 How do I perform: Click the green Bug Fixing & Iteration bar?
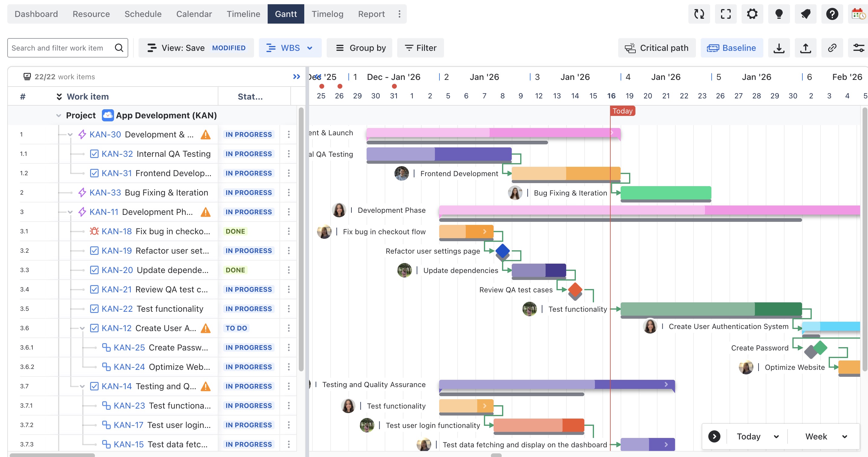[x=665, y=192]
